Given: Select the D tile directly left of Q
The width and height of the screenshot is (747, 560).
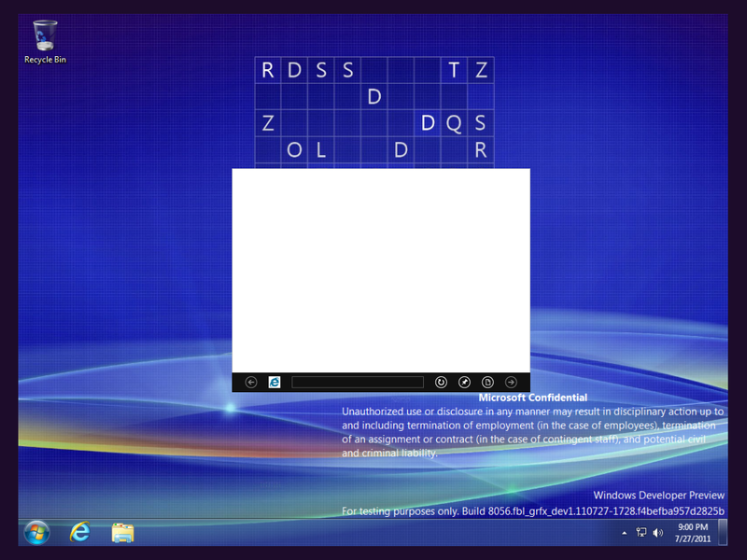Looking at the screenshot, I should pyautogui.click(x=428, y=123).
